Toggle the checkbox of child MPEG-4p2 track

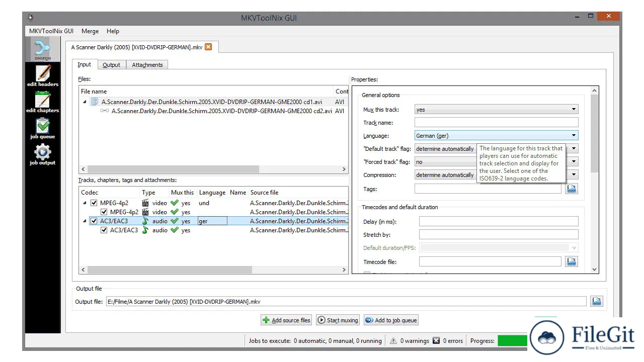104,212
